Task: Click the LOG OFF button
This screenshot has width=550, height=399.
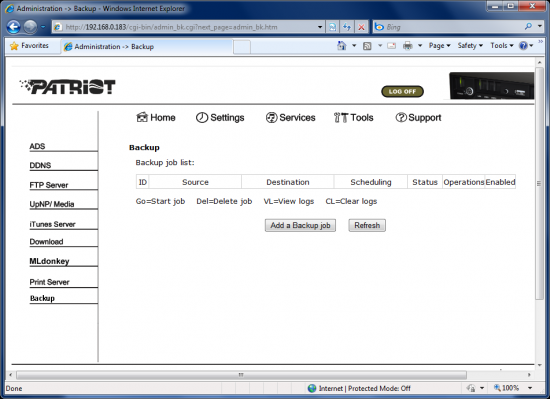Action: coord(402,92)
